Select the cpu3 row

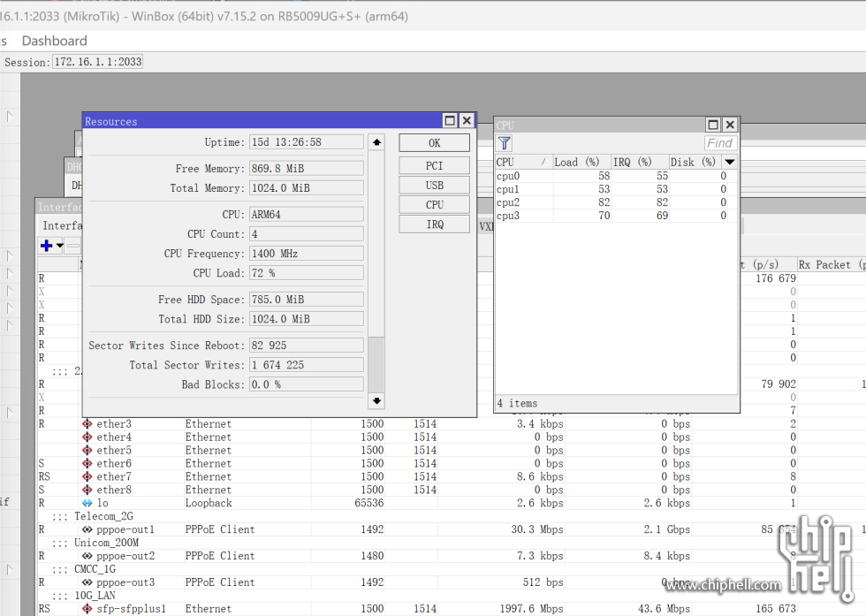pos(616,216)
